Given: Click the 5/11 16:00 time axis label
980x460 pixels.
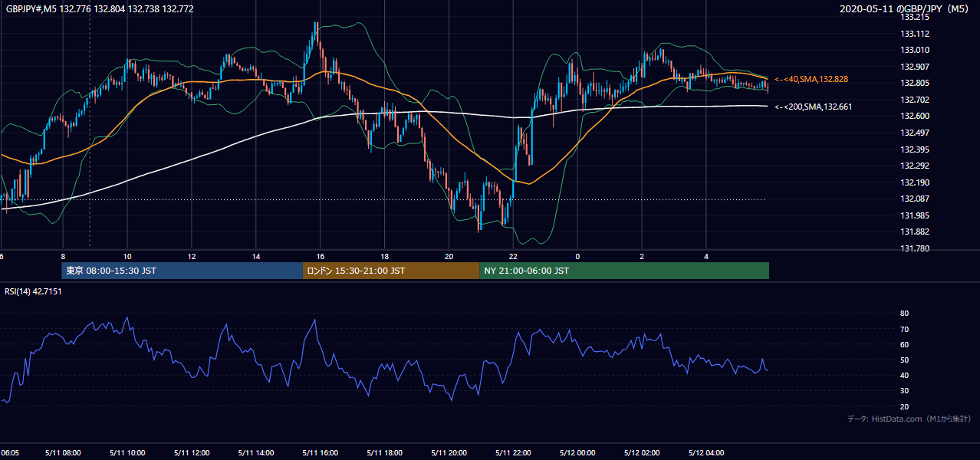Looking at the screenshot, I should [x=321, y=452].
